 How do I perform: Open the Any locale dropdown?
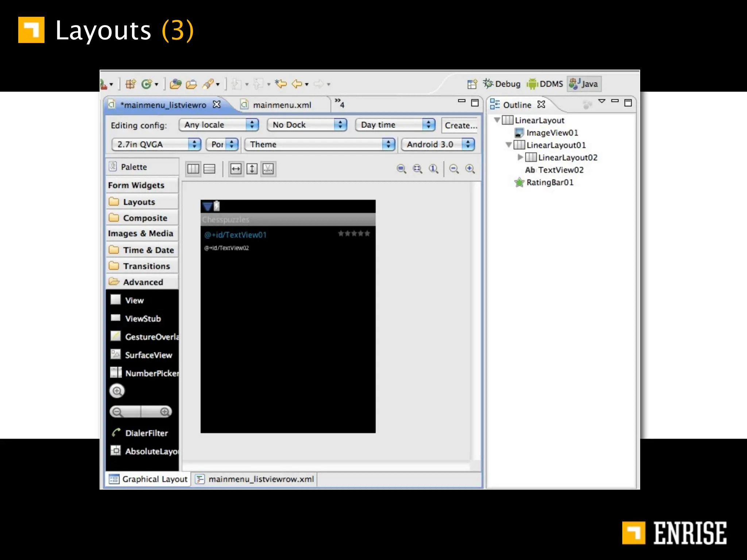pos(219,125)
